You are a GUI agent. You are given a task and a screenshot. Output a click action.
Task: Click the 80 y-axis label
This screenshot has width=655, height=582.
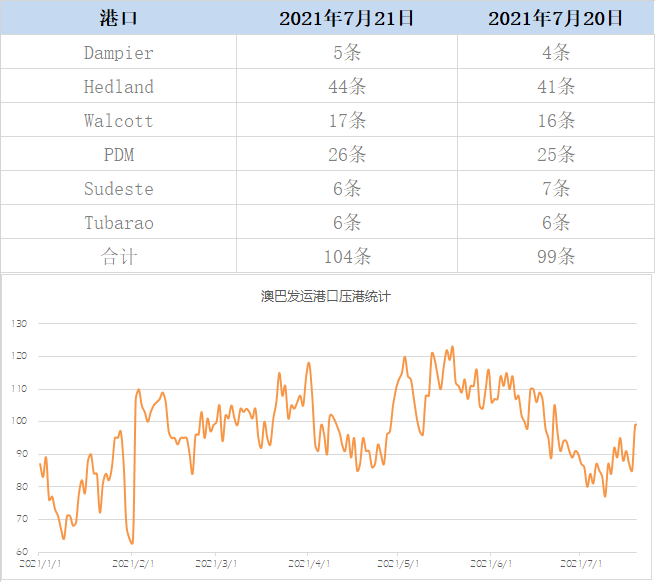click(x=22, y=487)
